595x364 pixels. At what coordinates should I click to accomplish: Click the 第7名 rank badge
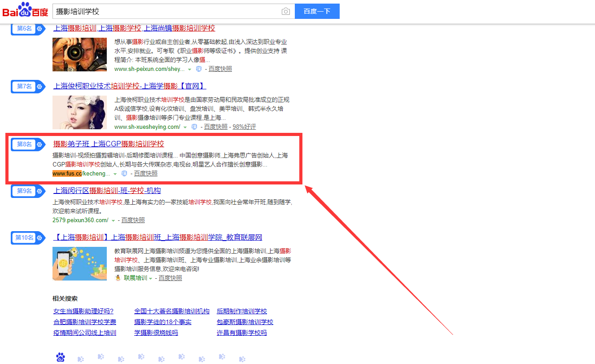click(28, 86)
